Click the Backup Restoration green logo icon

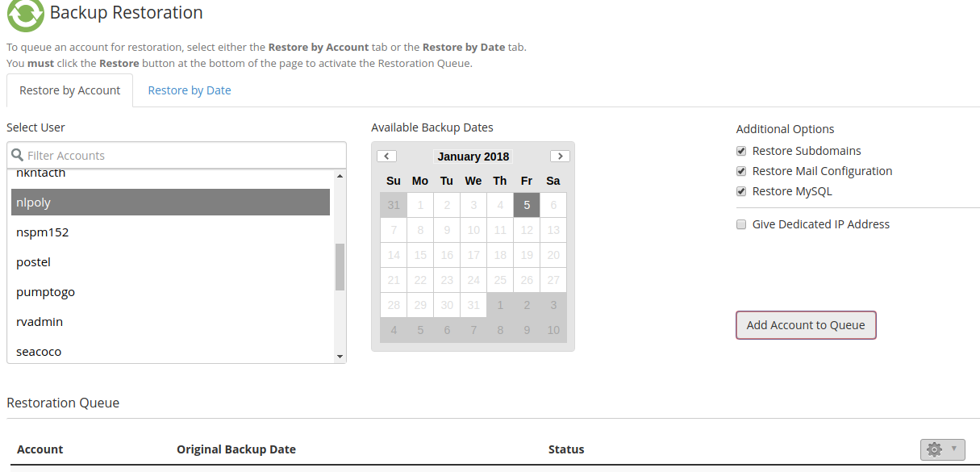(26, 14)
